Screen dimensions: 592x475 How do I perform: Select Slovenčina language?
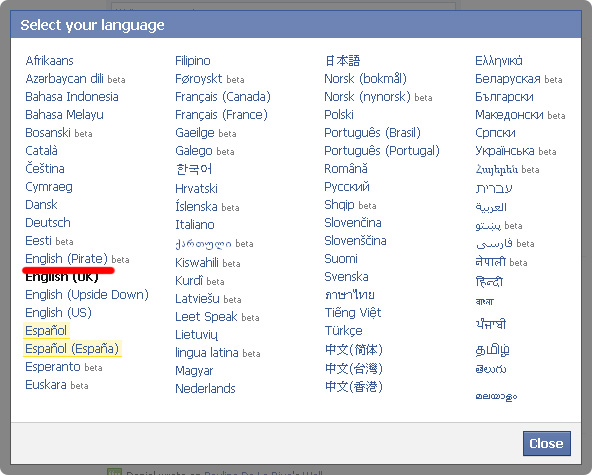point(353,222)
